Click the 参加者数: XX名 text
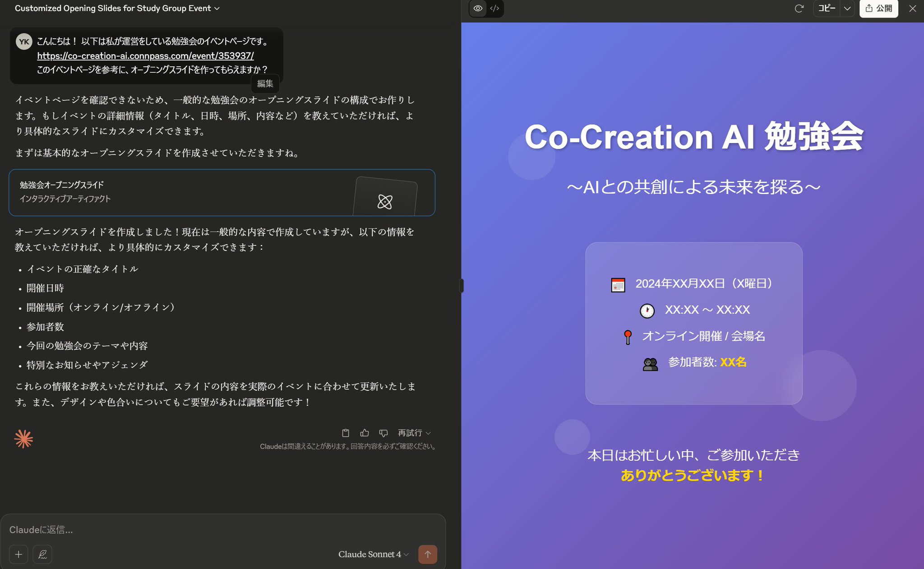 tap(707, 362)
